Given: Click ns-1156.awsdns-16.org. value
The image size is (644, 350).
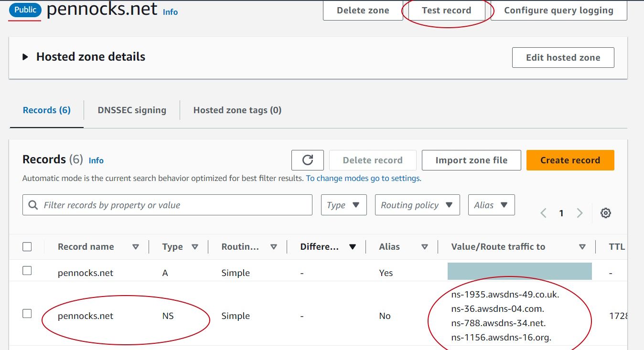Looking at the screenshot, I should tap(501, 338).
